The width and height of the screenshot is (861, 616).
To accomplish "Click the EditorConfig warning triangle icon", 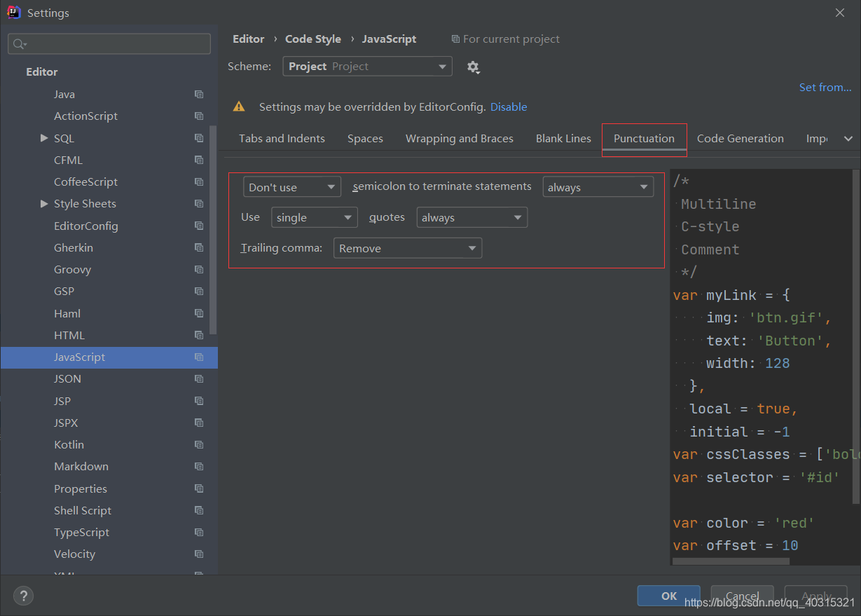I will pos(239,107).
